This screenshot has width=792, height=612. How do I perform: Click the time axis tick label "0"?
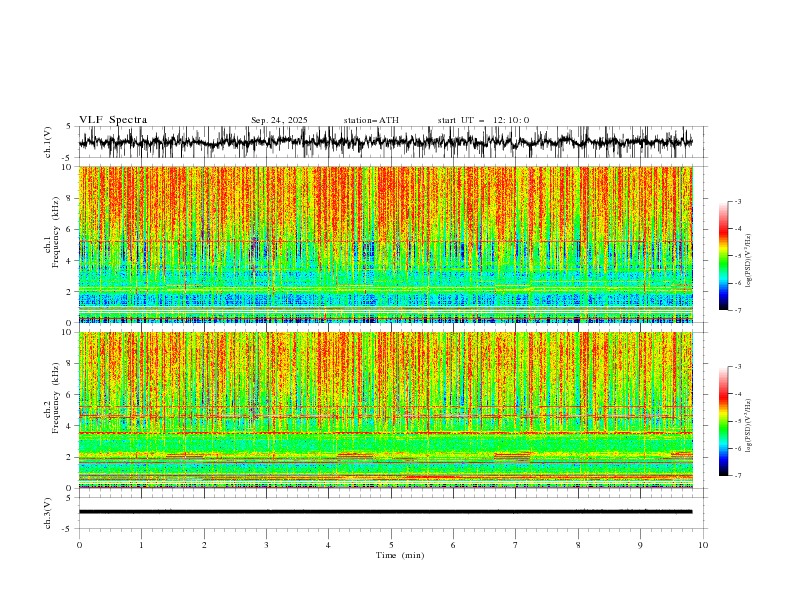coord(79,545)
